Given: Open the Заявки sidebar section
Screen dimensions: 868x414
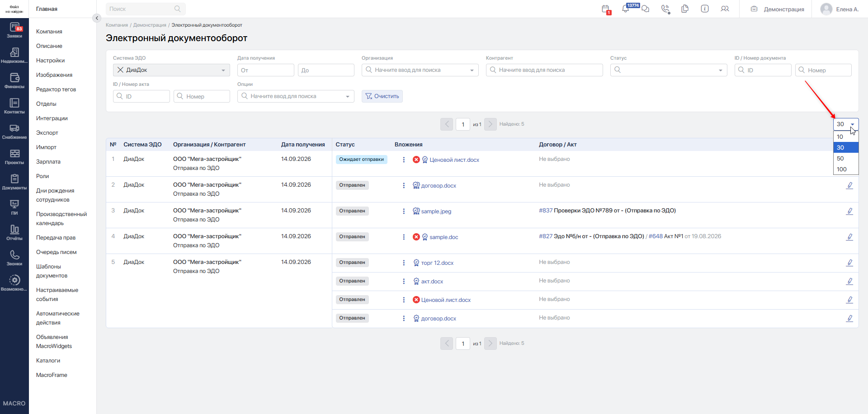Looking at the screenshot, I should click(x=14, y=30).
